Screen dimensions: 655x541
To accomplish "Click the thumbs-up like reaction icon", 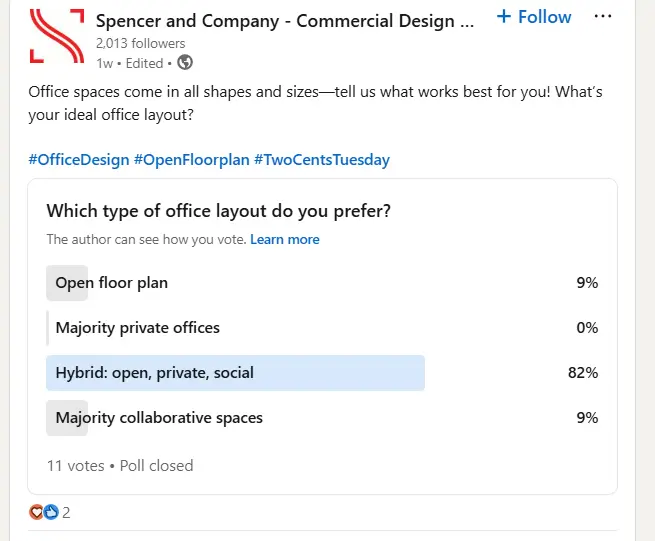I will coord(51,512).
